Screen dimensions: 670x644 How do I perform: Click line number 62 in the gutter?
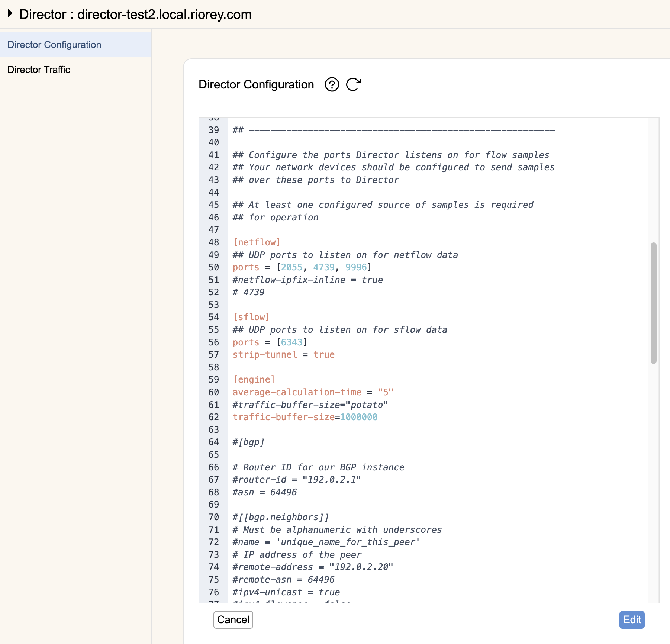pos(214,417)
